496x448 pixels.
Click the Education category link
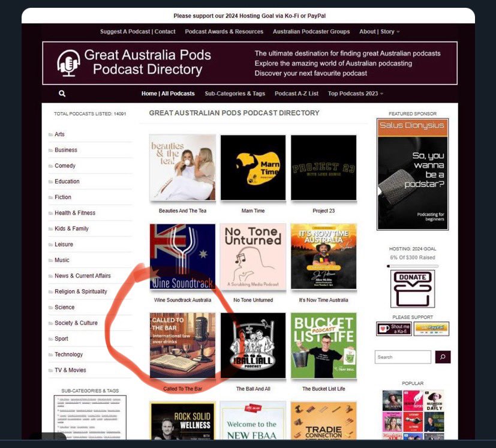pyautogui.click(x=67, y=181)
